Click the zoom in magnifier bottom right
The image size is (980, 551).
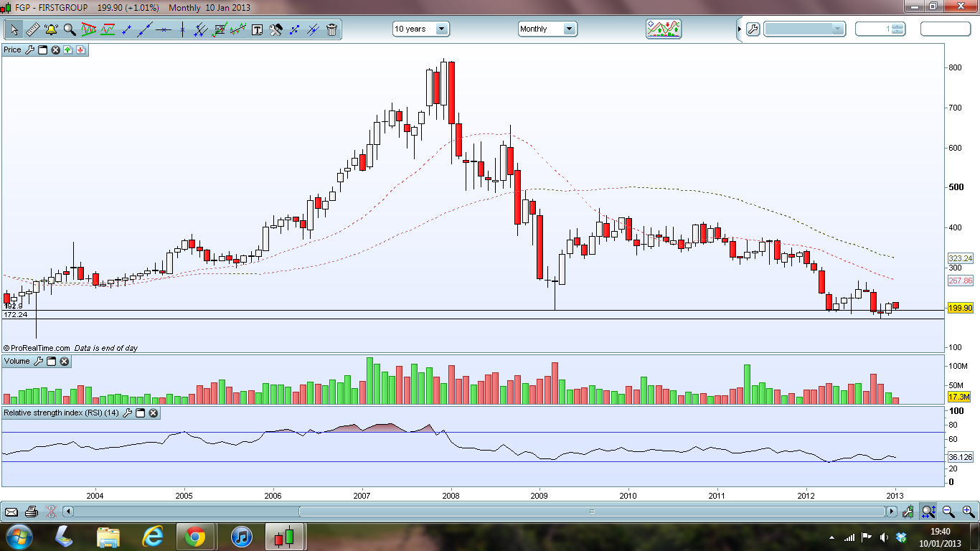968,512
